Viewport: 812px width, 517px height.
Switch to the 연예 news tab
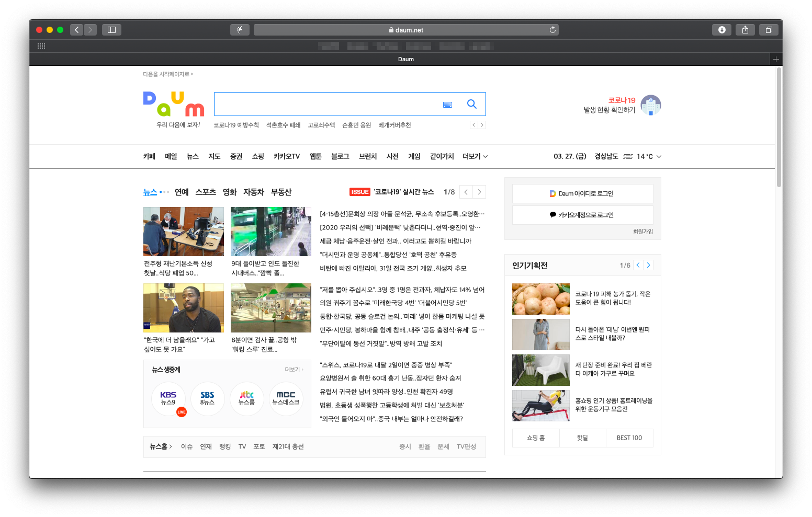coord(182,192)
